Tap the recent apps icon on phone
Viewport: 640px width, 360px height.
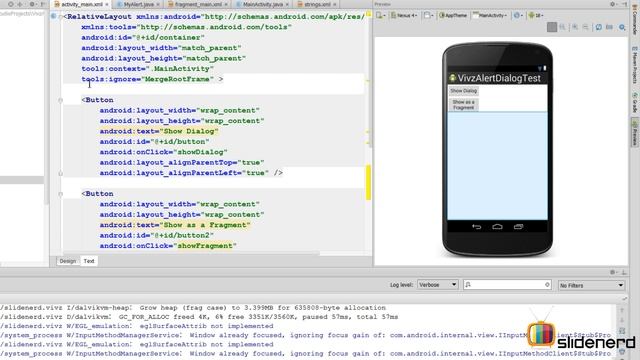tap(518, 227)
